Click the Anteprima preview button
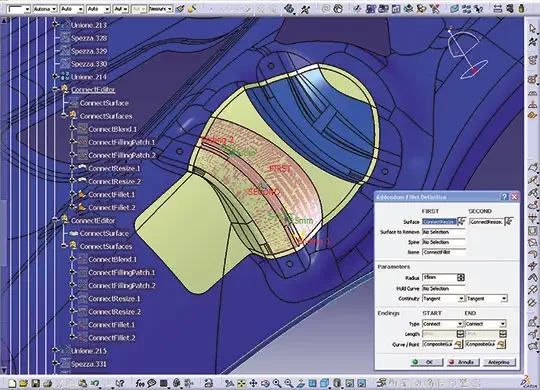Screen dimensions: 540x390 tap(499, 362)
